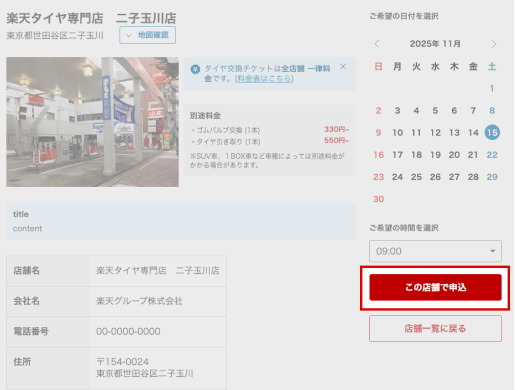Click the 日 Sunday column header

coord(378,67)
